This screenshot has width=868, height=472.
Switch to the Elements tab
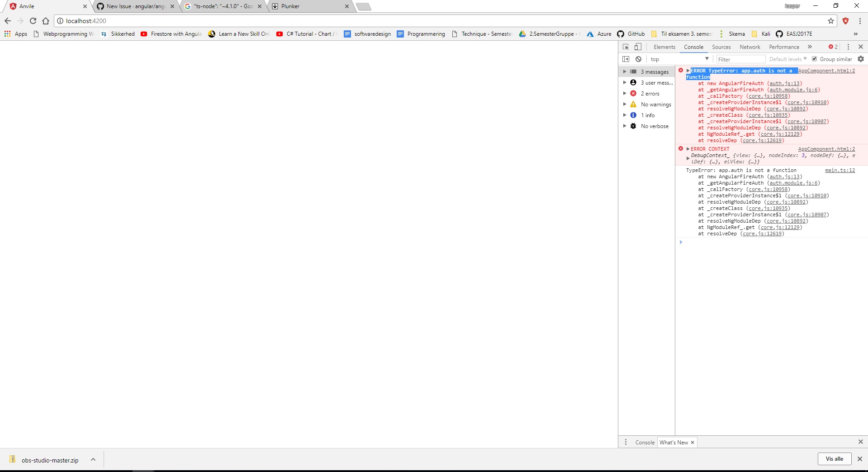pos(664,47)
